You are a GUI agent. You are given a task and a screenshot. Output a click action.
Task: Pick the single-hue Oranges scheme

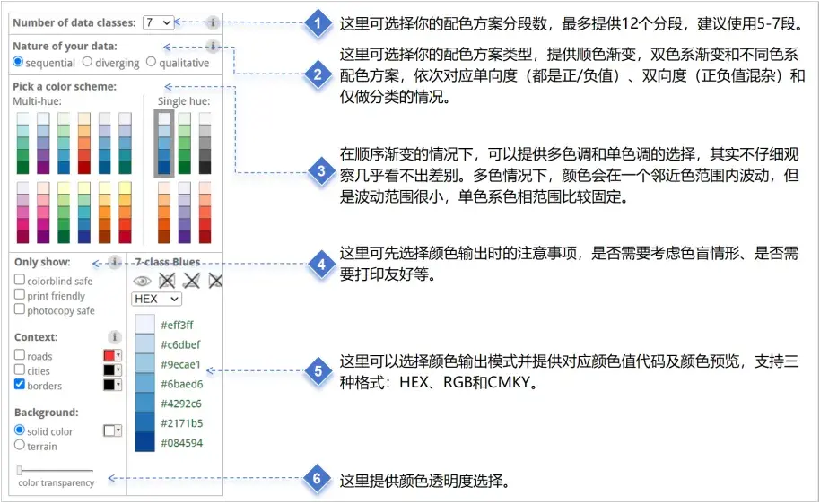(164, 213)
